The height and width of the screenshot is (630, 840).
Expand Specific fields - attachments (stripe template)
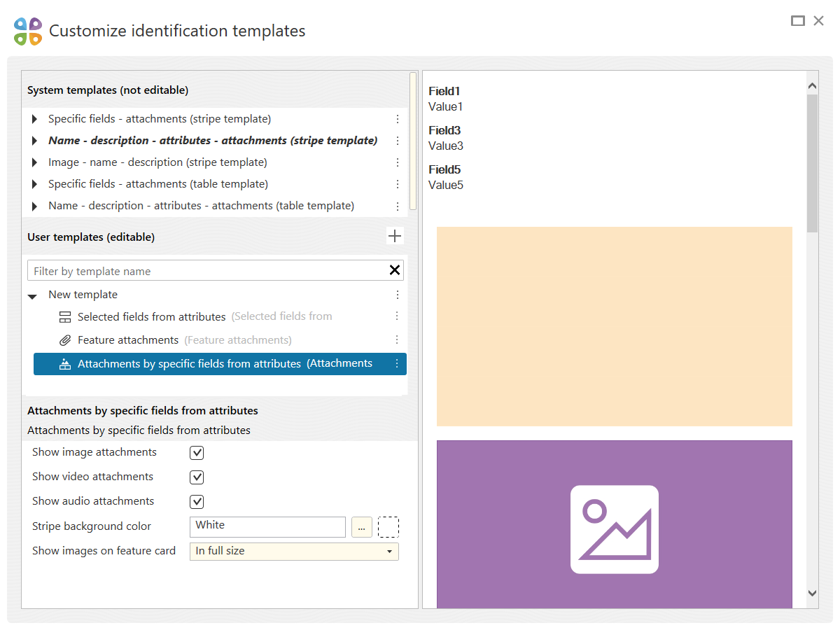point(34,119)
